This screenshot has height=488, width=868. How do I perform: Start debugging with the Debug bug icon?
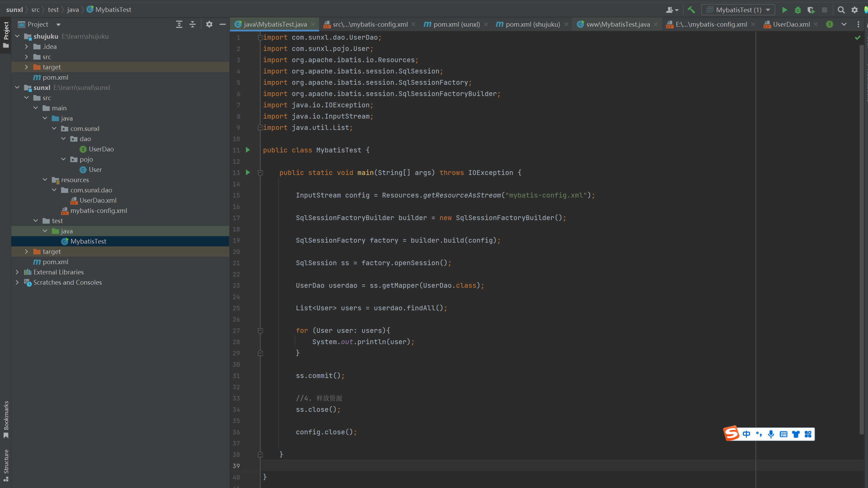(x=798, y=10)
